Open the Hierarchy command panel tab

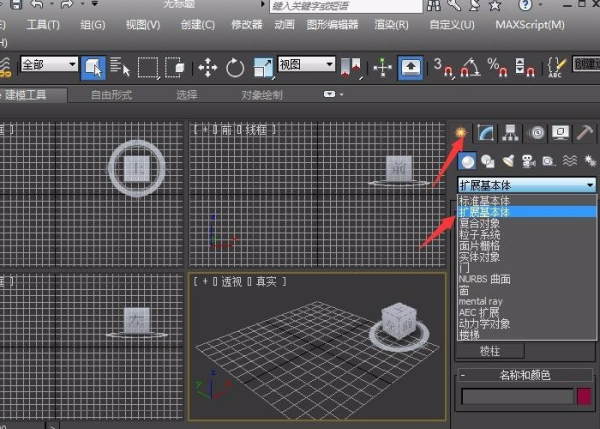pos(510,133)
